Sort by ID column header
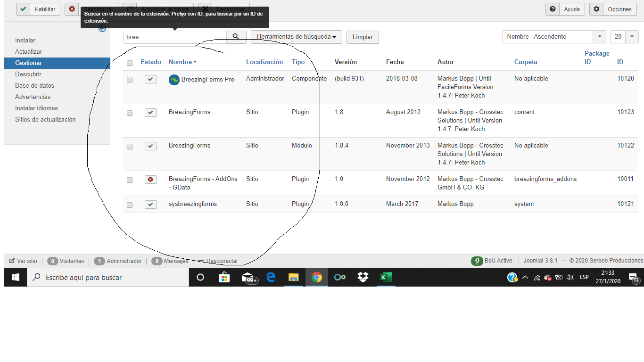This screenshot has height=362, width=644. (x=620, y=62)
